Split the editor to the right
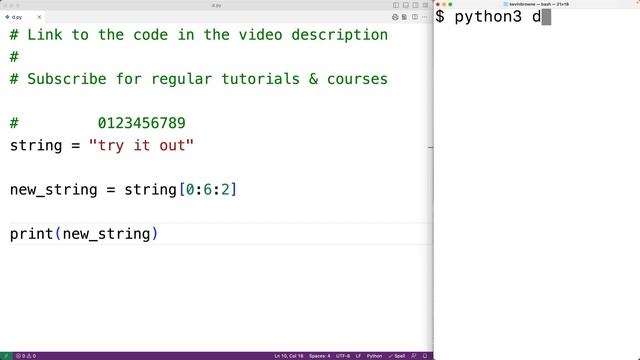Viewport: 640px width, 360px height. pos(415,17)
